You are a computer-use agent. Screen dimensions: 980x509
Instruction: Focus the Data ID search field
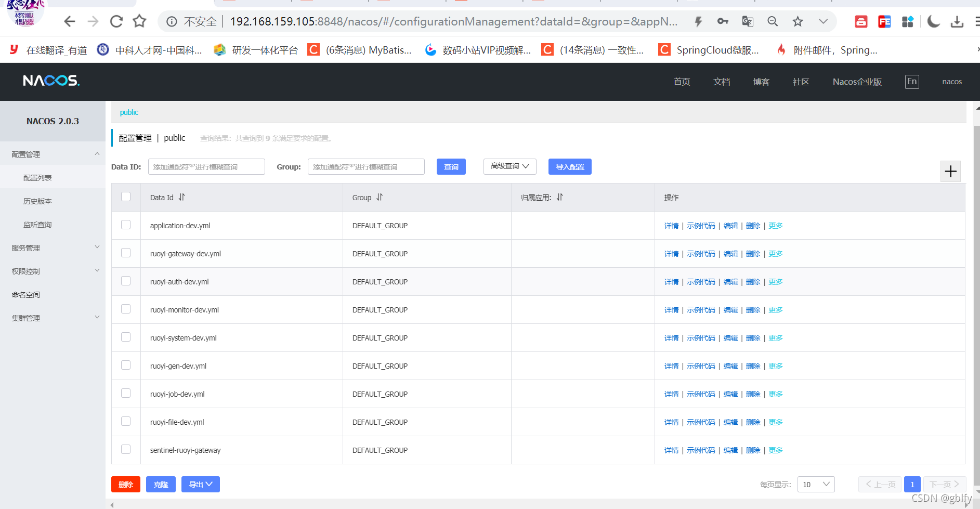tap(206, 167)
